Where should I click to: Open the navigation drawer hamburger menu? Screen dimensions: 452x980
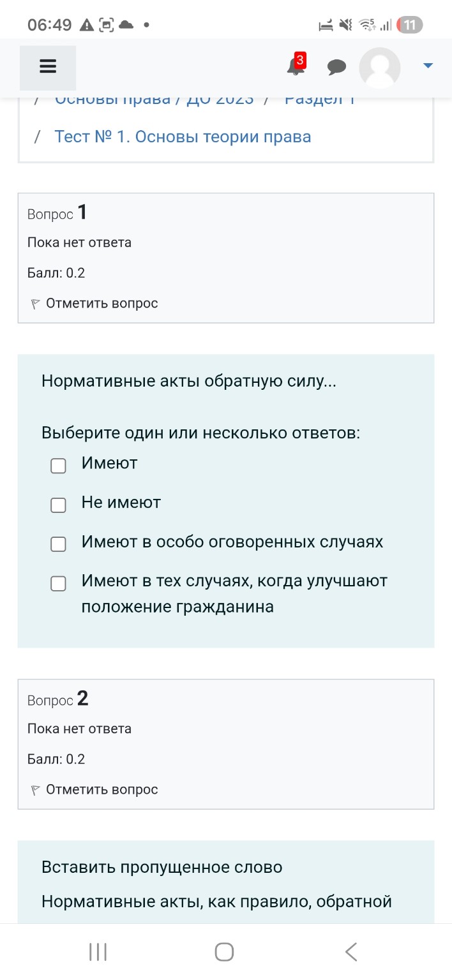(47, 66)
